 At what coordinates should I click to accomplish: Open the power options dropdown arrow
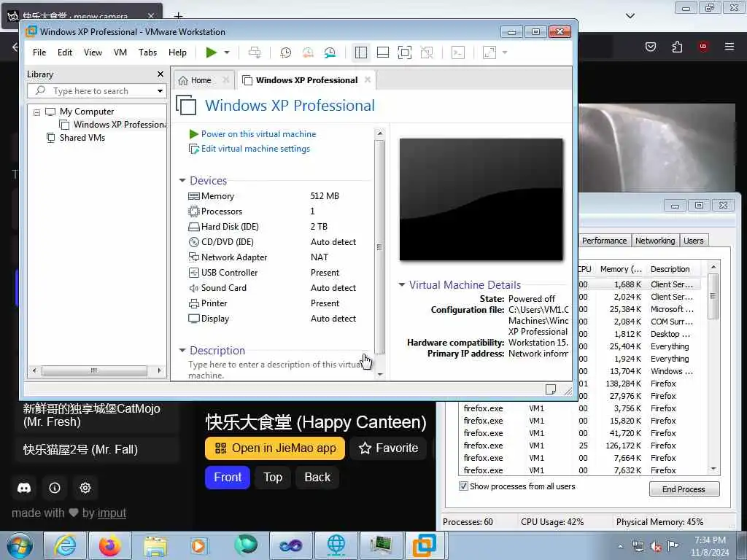pos(227,52)
